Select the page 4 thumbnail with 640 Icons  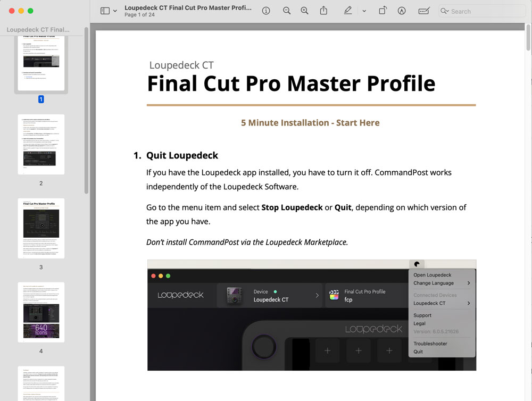[41, 312]
